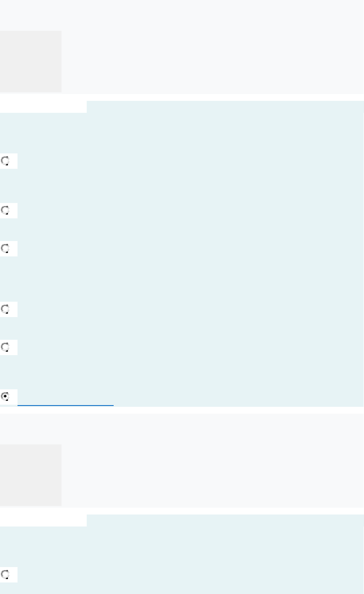Select the first radio option in the second question
Image resolution: width=364 pixels, height=594 pixels.
tap(6, 575)
